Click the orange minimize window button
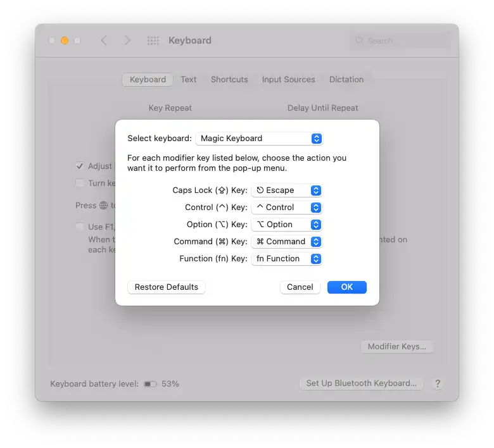Image resolution: width=494 pixels, height=448 pixels. 65,40
